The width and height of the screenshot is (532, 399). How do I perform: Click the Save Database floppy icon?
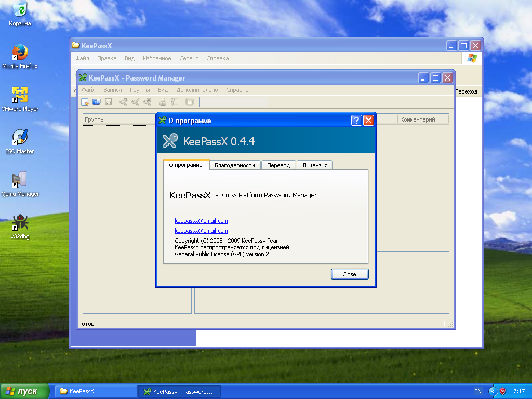pyautogui.click(x=108, y=102)
